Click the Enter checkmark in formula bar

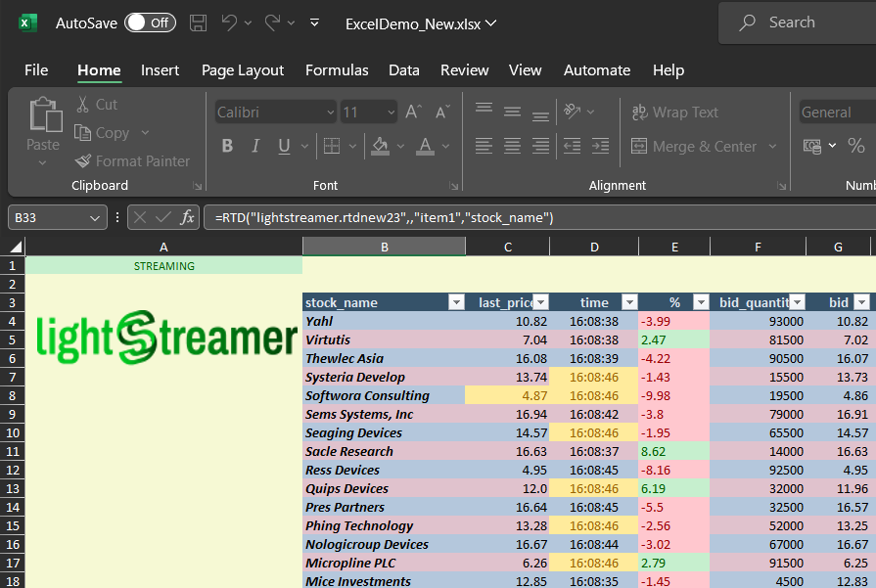pyautogui.click(x=163, y=217)
